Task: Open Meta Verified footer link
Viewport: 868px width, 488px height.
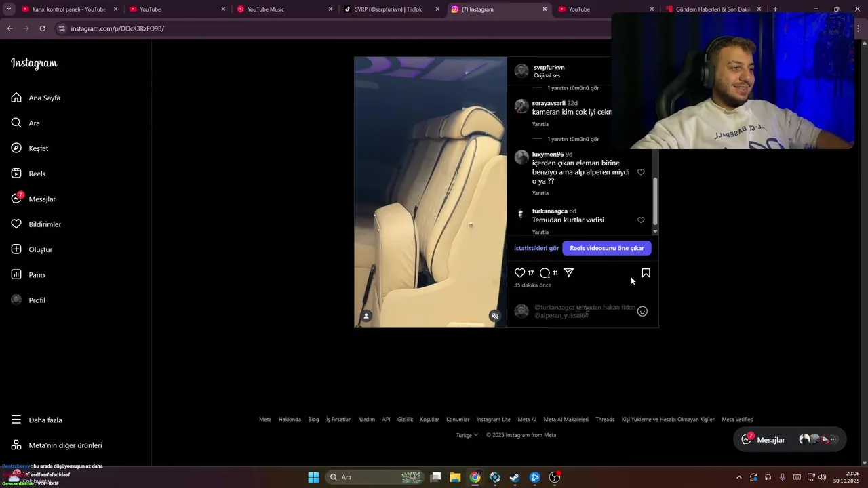Action: (x=737, y=419)
